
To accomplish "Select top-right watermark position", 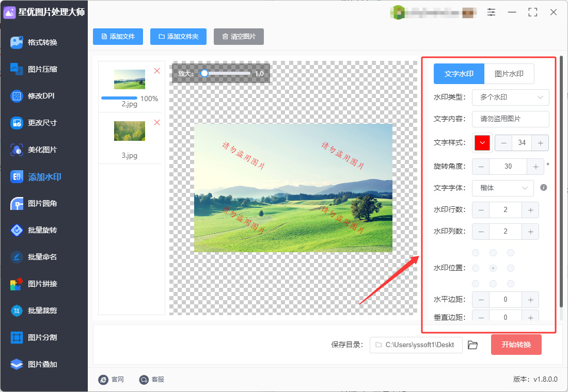I will (510, 253).
